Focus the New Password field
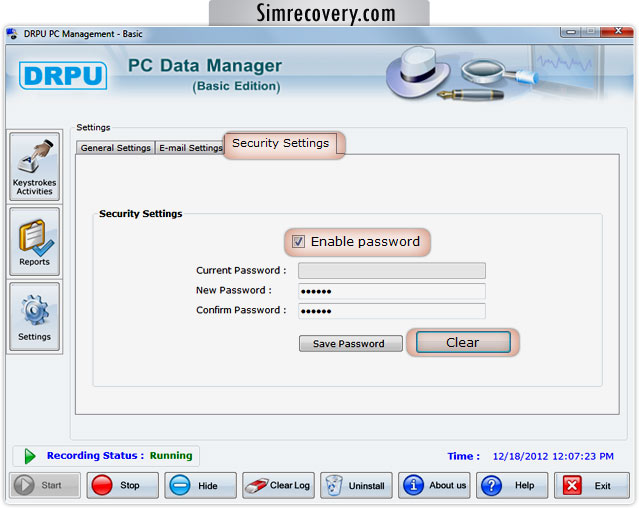 tap(392, 291)
